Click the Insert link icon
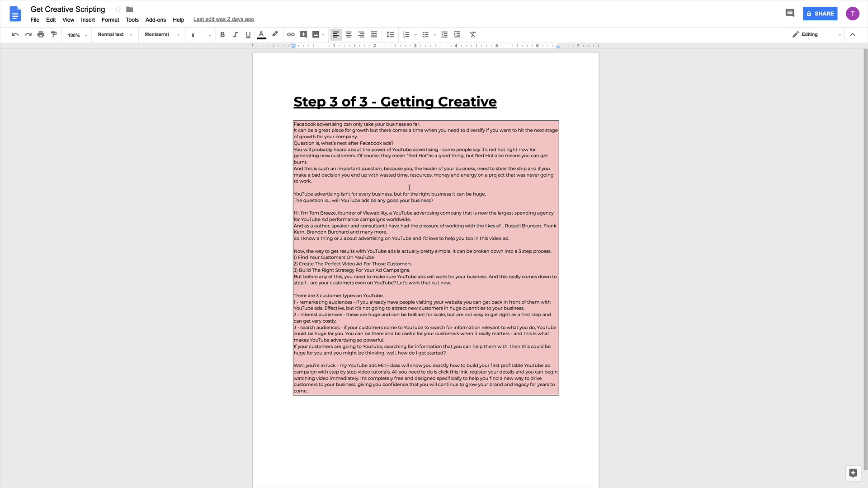Viewport: 868px width, 488px height. (x=291, y=35)
